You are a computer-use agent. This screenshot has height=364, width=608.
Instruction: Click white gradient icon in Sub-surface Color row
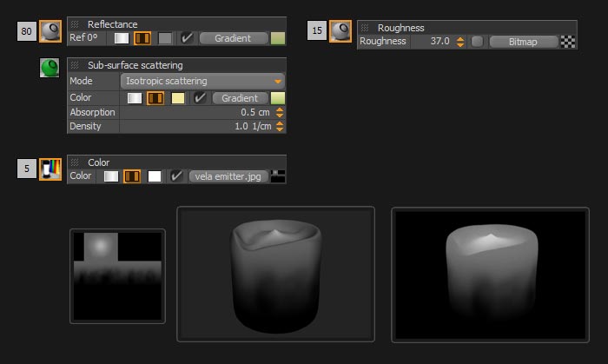135,98
